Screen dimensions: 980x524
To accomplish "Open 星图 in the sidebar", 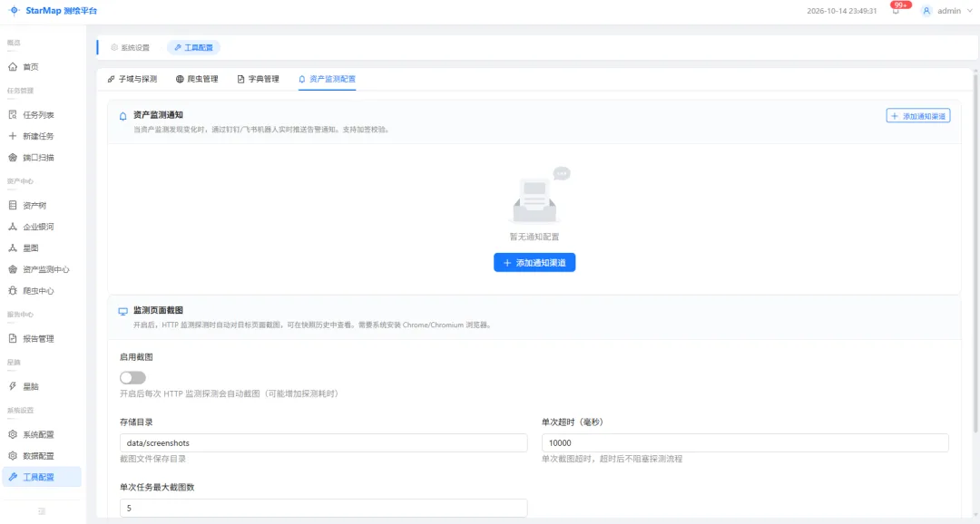I will (x=41, y=247).
